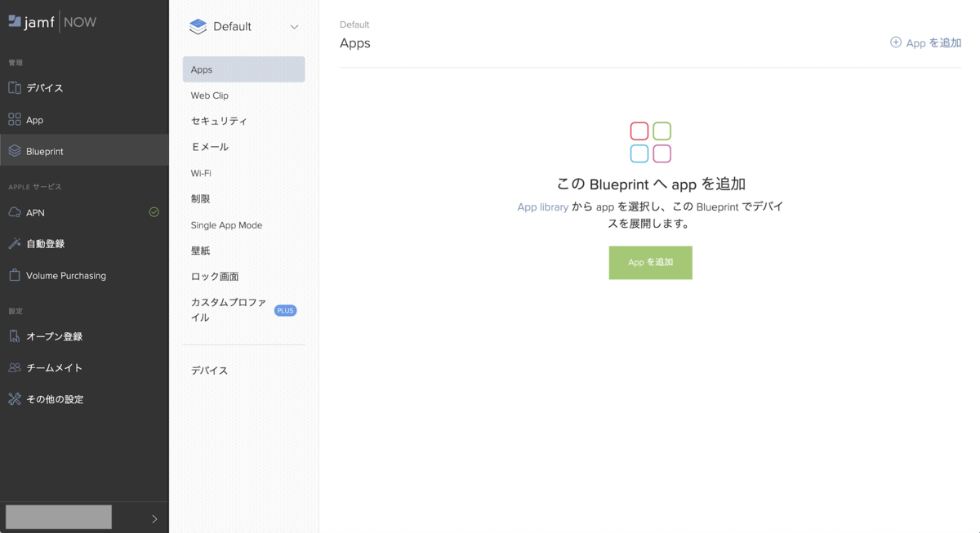Select the ロック画面 tab
The width and height of the screenshot is (980, 533).
[243, 277]
